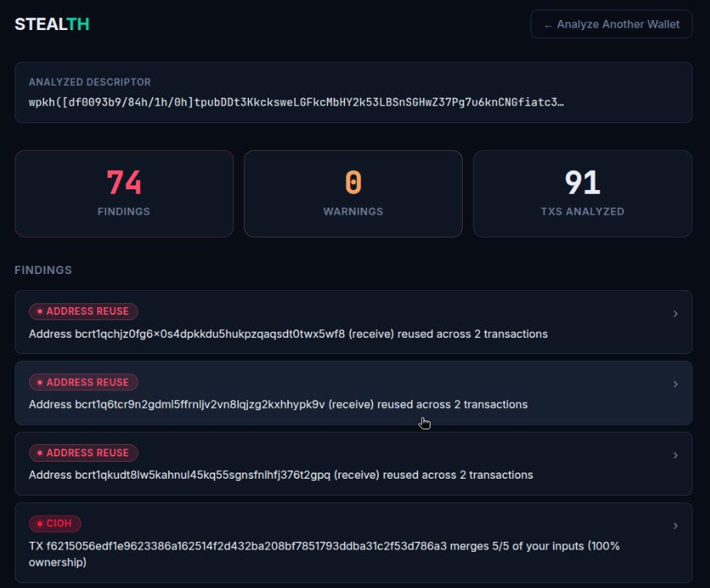Select the analyzed descriptor wpkh string

[296, 102]
